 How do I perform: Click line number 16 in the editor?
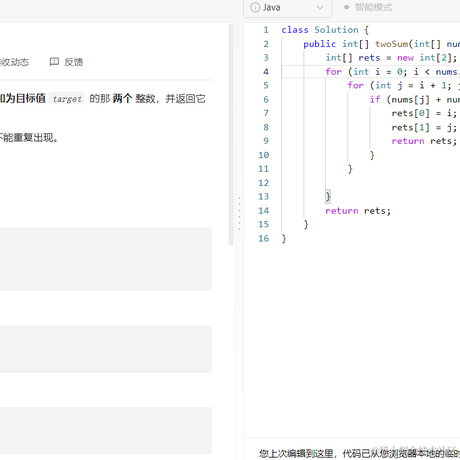[x=263, y=238]
